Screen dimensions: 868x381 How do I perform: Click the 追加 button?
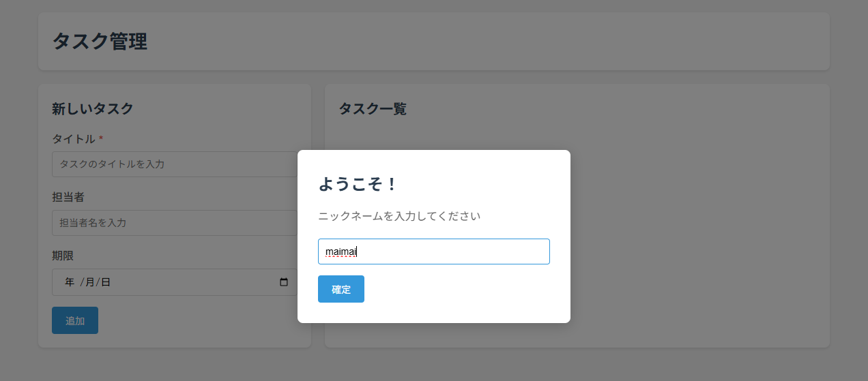[75, 320]
